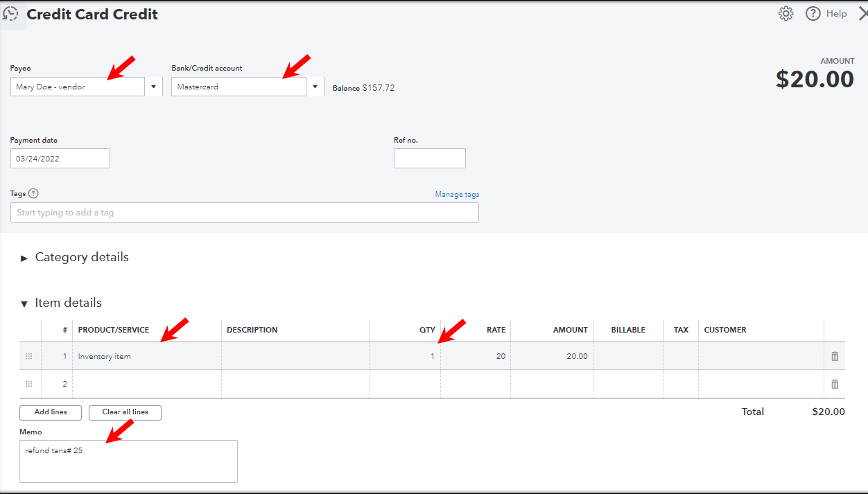Delete line 1 using its trash can icon
The width and height of the screenshot is (868, 494).
click(x=834, y=355)
